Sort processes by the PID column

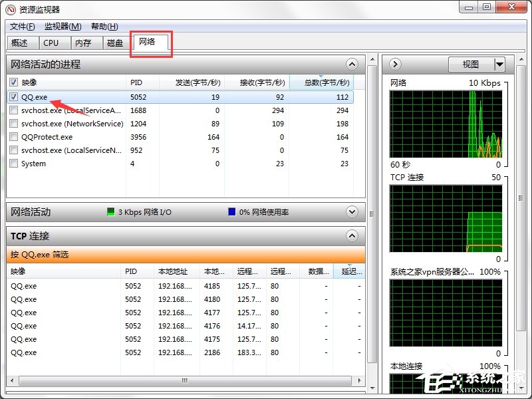[x=138, y=82]
